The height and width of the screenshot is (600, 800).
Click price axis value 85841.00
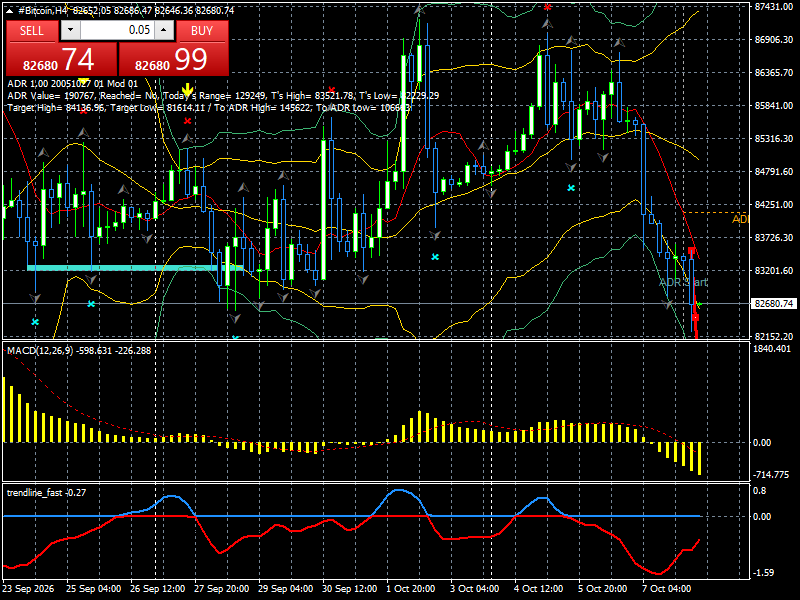(x=774, y=106)
